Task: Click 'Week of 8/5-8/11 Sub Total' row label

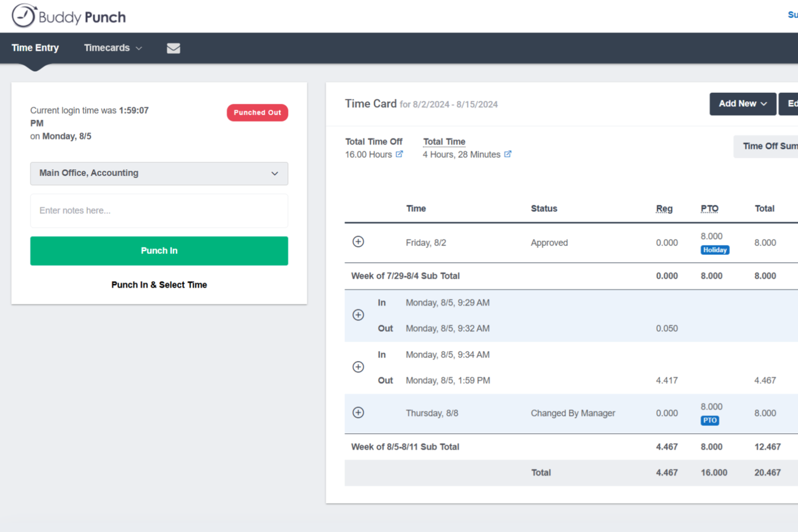Action: [405, 447]
